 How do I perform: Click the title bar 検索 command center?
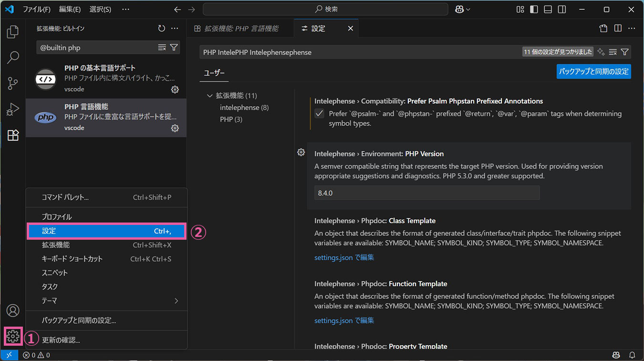click(x=325, y=10)
